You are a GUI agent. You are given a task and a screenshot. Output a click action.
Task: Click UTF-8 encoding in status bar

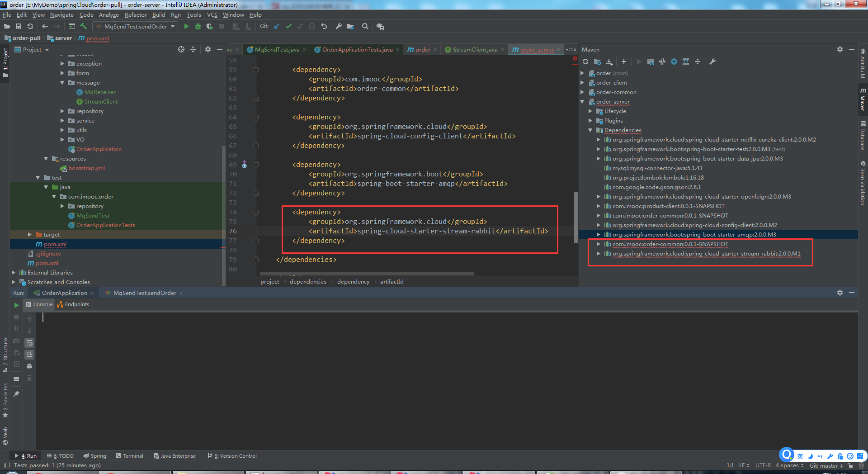[763, 465]
